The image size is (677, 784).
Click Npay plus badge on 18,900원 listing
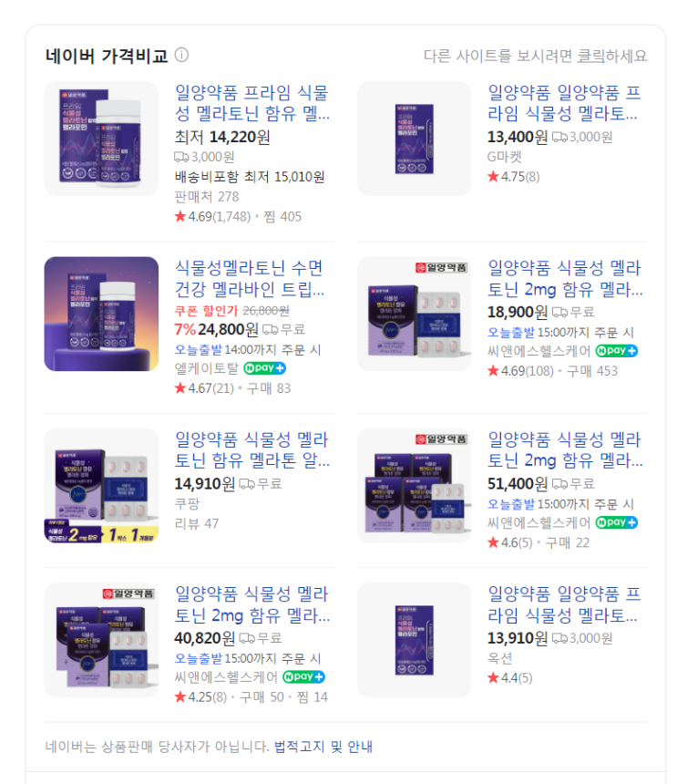[x=616, y=351]
